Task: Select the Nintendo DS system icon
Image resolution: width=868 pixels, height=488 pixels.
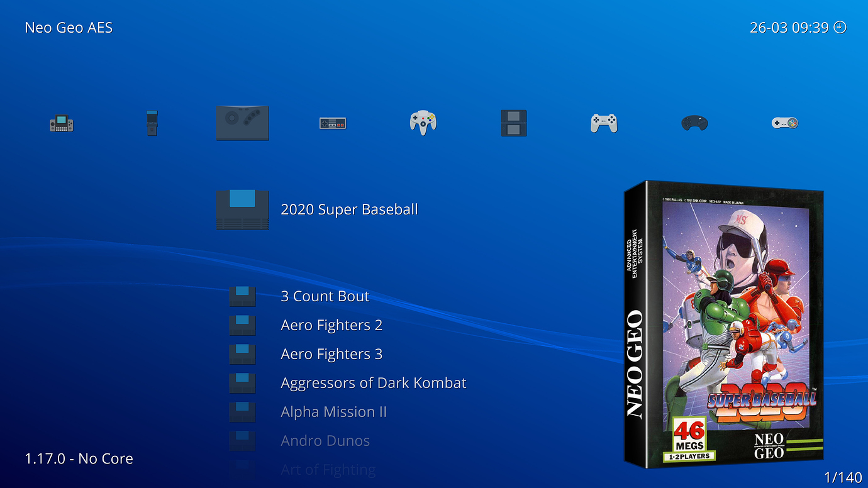Action: coord(514,122)
